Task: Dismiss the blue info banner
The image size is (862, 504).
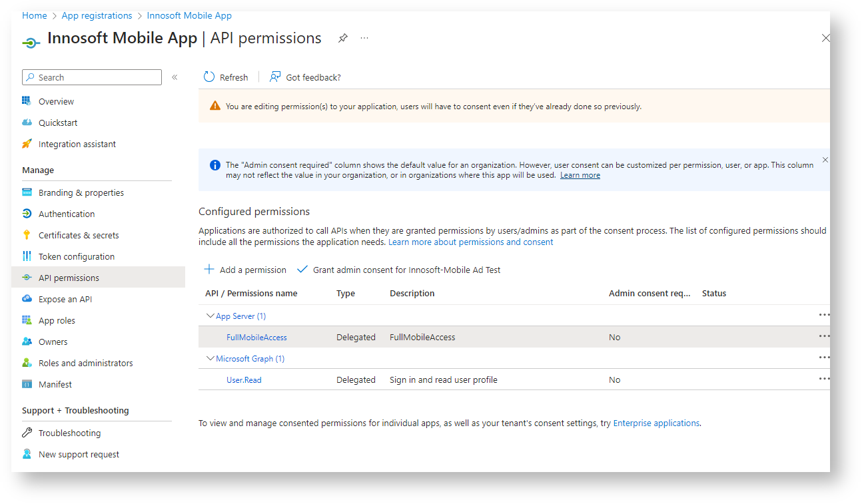Action: pyautogui.click(x=825, y=160)
